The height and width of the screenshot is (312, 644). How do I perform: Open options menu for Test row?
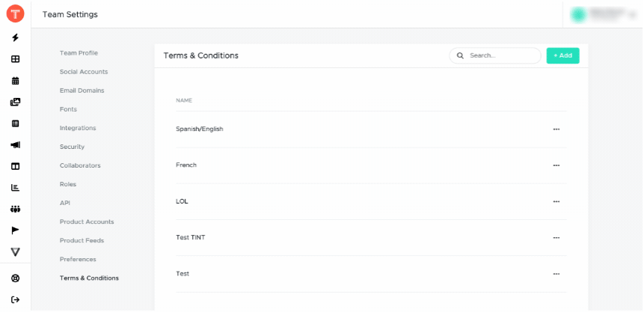click(556, 274)
